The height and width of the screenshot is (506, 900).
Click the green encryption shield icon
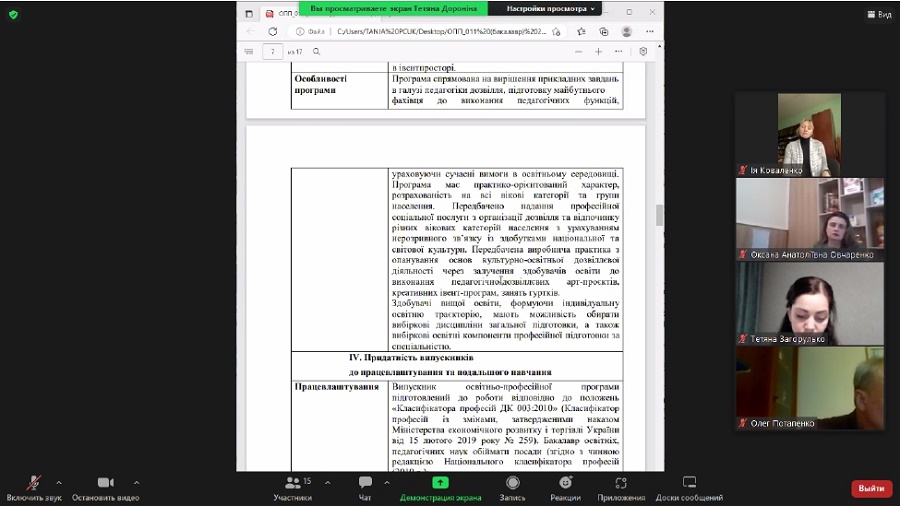coord(13,15)
